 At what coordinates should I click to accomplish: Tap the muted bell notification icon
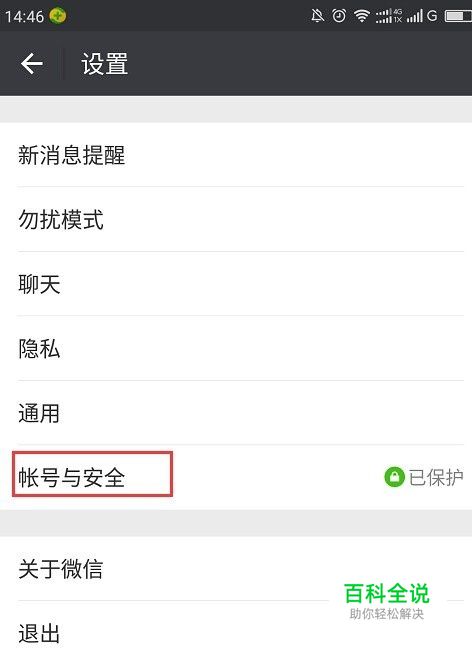[318, 16]
